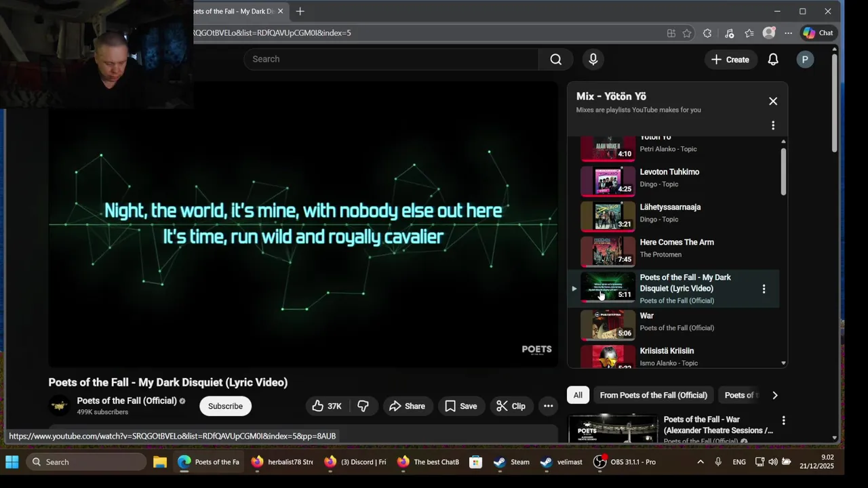The width and height of the screenshot is (868, 488).
Task: Open the media music note toolbar icon
Action: click(x=729, y=33)
